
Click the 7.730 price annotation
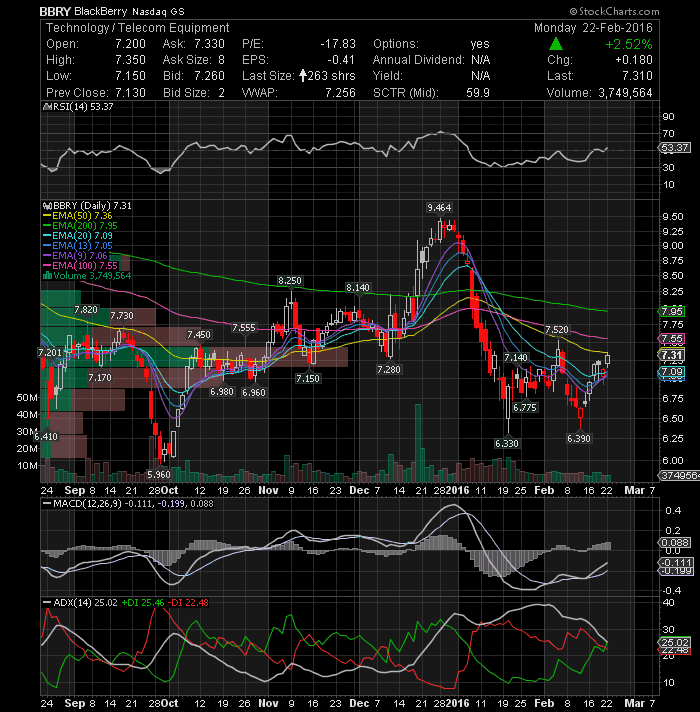pos(122,316)
